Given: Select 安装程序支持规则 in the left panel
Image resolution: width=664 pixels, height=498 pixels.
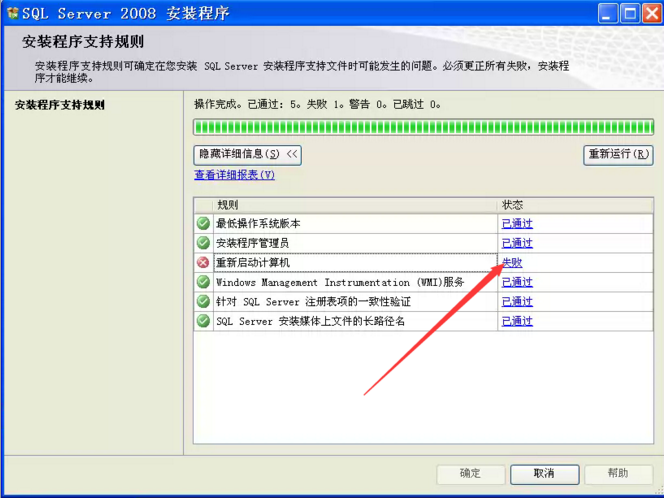Looking at the screenshot, I should click(x=60, y=105).
